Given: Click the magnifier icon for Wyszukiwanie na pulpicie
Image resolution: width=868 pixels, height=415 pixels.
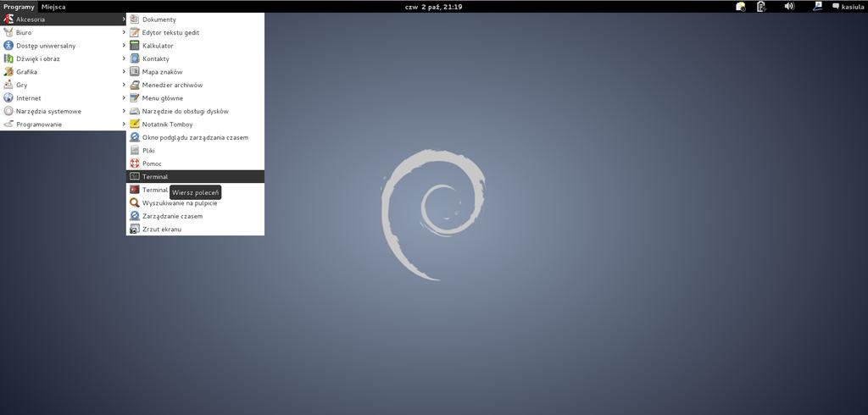Looking at the screenshot, I should click(135, 203).
